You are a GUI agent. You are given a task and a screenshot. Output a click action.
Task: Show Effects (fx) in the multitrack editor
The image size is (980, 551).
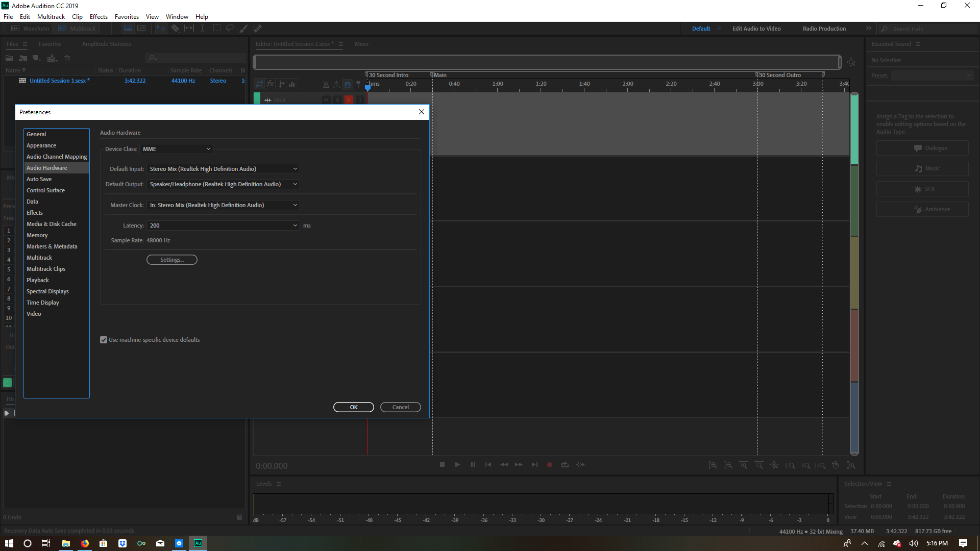tap(271, 84)
